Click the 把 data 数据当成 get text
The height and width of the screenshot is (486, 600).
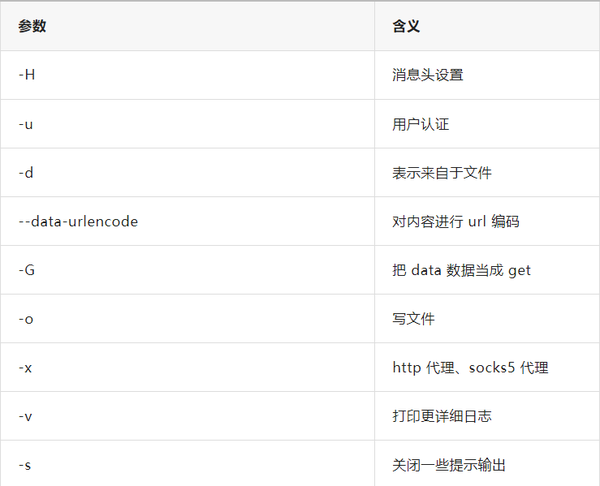pos(461,270)
